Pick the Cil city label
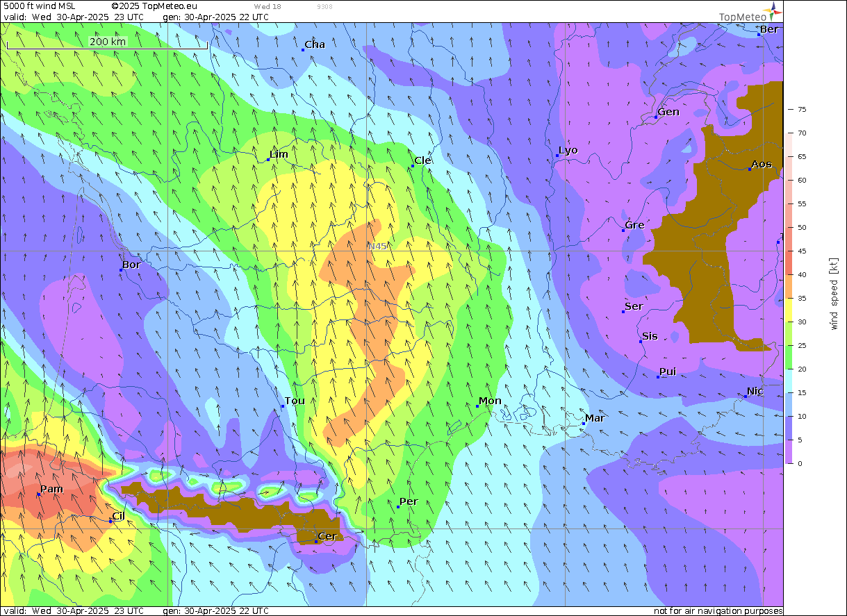Screen dimensions: 847x616 tap(118, 516)
